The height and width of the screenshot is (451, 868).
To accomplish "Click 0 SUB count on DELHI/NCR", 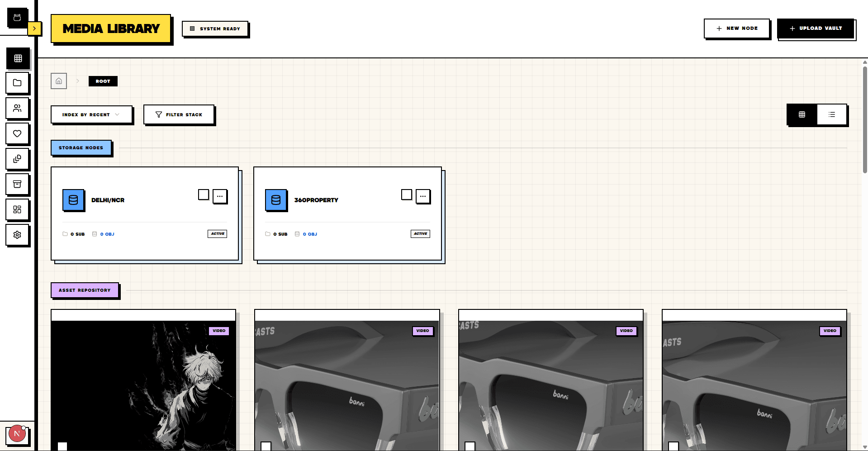I will tap(74, 234).
